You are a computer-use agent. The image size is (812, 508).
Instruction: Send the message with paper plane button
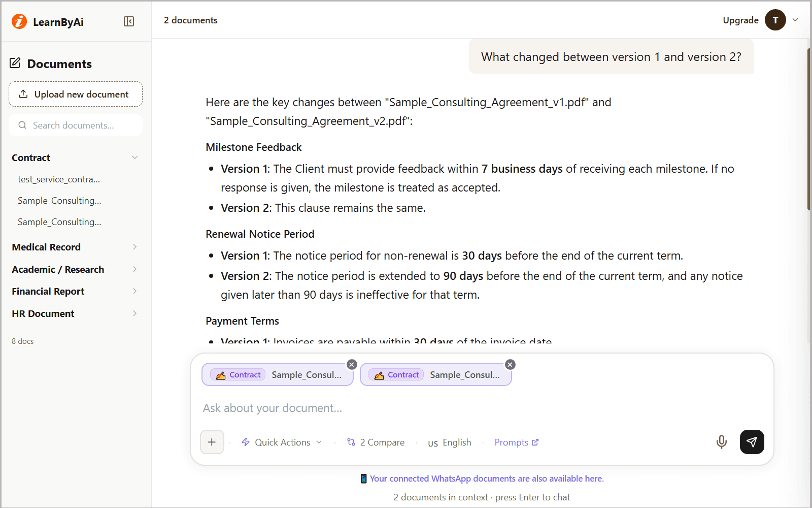[x=752, y=442]
